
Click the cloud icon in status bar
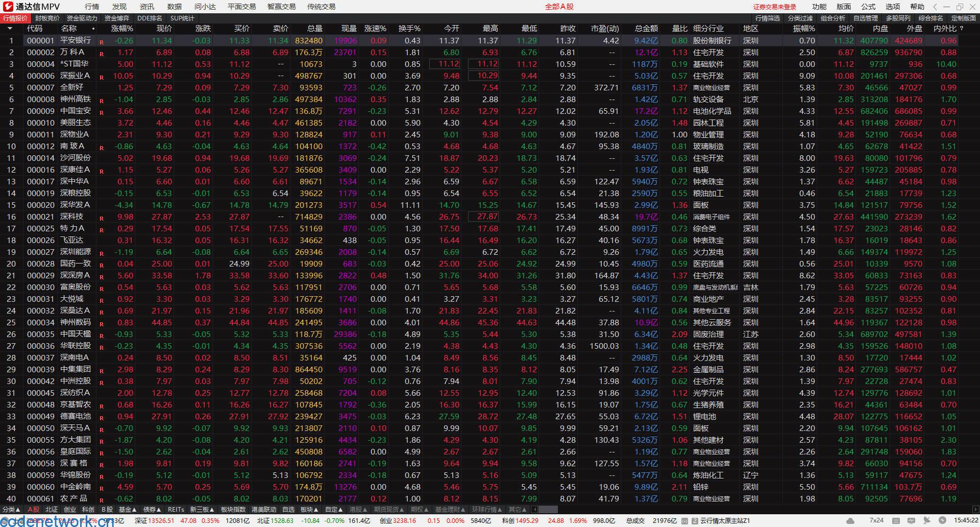click(850, 521)
